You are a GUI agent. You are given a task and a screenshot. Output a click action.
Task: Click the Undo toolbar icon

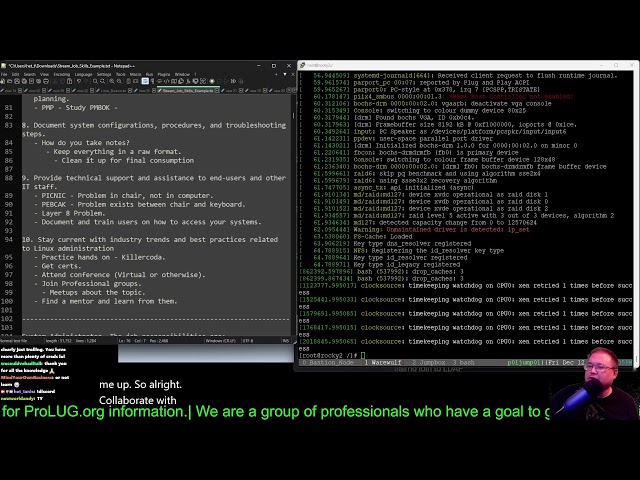pos(79,81)
